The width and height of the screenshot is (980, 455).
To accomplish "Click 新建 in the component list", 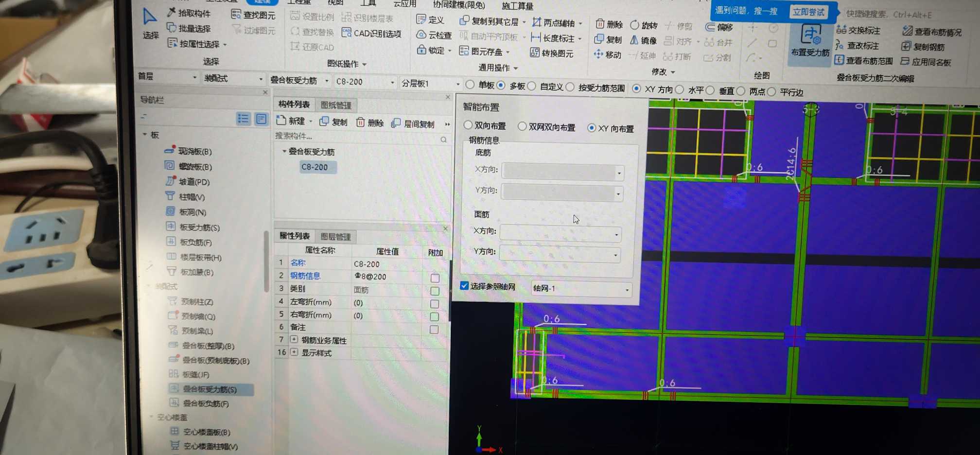I will pyautogui.click(x=294, y=121).
